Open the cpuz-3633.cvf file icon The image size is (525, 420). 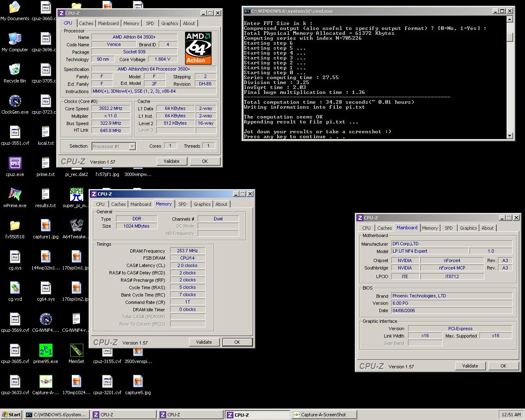pos(15,385)
